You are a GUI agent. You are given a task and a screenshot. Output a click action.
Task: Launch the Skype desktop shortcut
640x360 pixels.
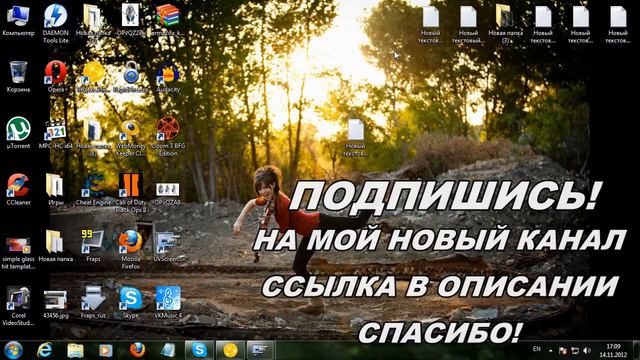131,302
